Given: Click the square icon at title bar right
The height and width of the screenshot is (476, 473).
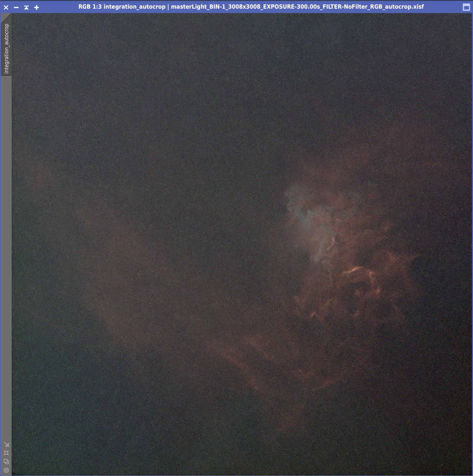Looking at the screenshot, I should [x=466, y=7].
